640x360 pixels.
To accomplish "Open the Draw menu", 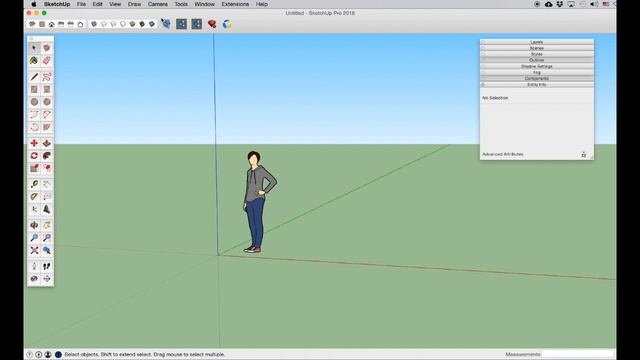I will [x=134, y=4].
